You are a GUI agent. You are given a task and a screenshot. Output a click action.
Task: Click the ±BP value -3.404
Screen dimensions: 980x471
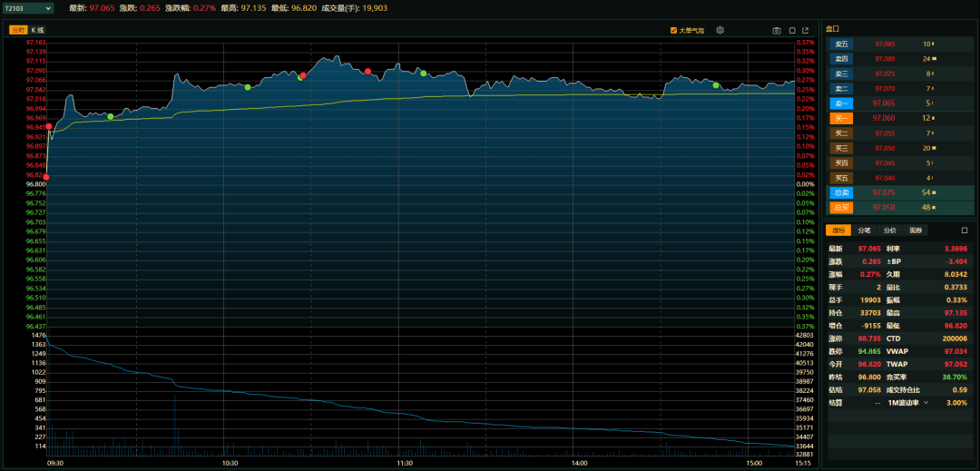(956, 261)
